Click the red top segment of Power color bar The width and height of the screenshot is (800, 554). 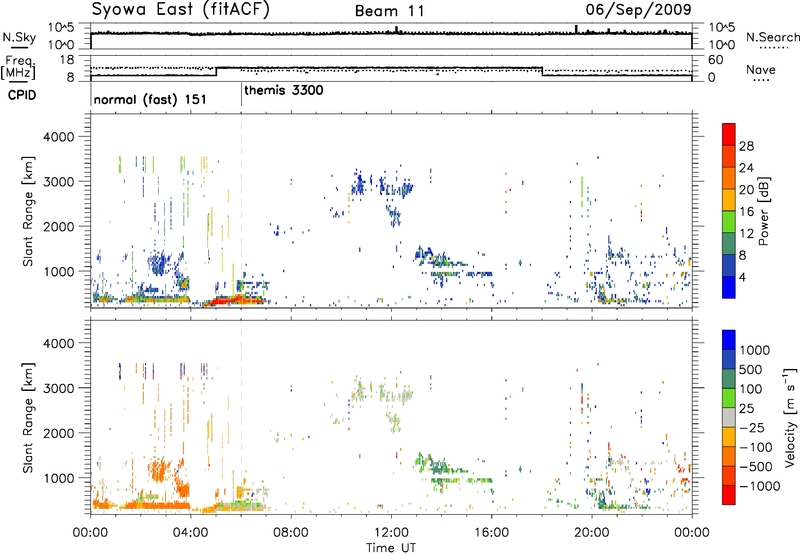729,134
